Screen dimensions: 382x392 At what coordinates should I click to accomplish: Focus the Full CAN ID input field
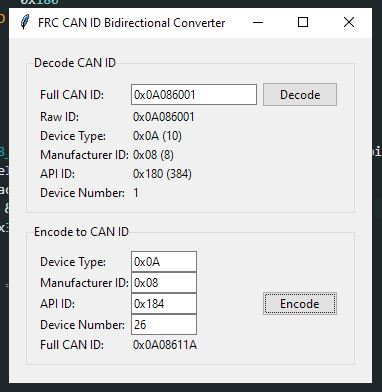click(x=194, y=95)
